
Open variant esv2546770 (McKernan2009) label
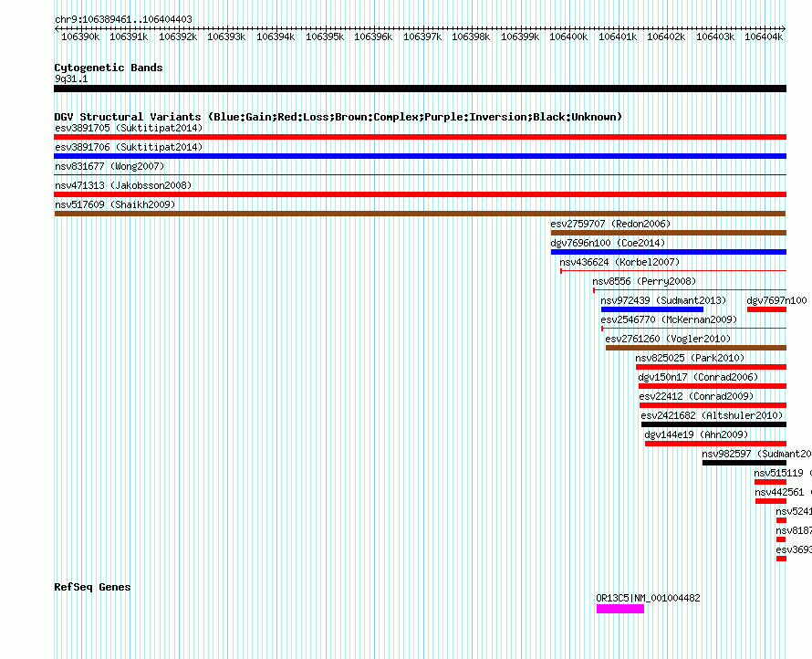[669, 319]
